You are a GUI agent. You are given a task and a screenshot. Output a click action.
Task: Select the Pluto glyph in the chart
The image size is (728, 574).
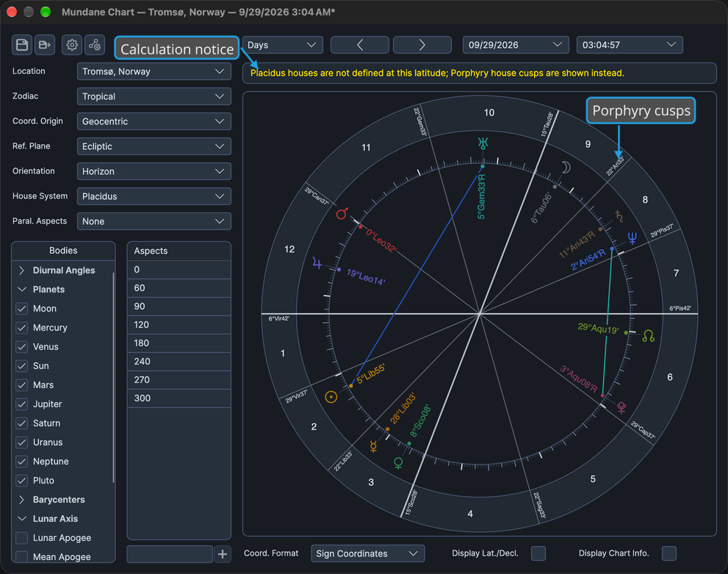coord(621,408)
